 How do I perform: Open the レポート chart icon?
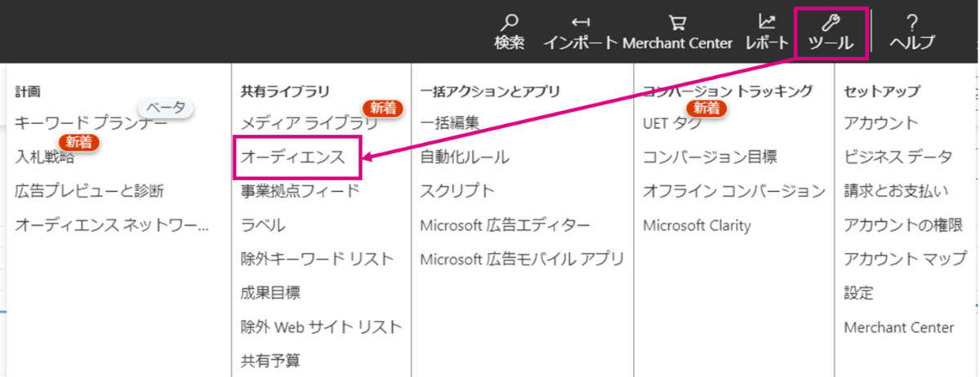(x=767, y=22)
